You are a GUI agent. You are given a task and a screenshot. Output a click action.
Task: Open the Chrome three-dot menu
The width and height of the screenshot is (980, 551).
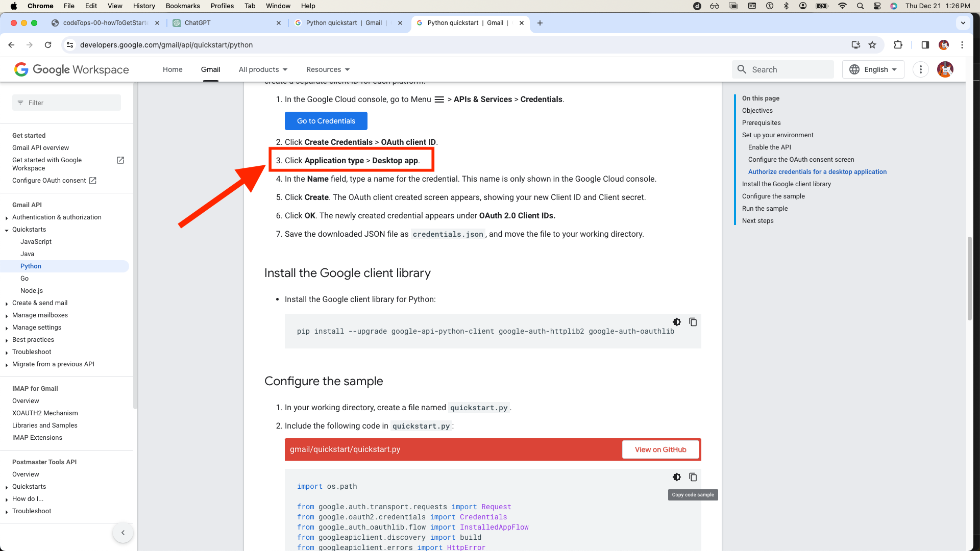pos(962,45)
